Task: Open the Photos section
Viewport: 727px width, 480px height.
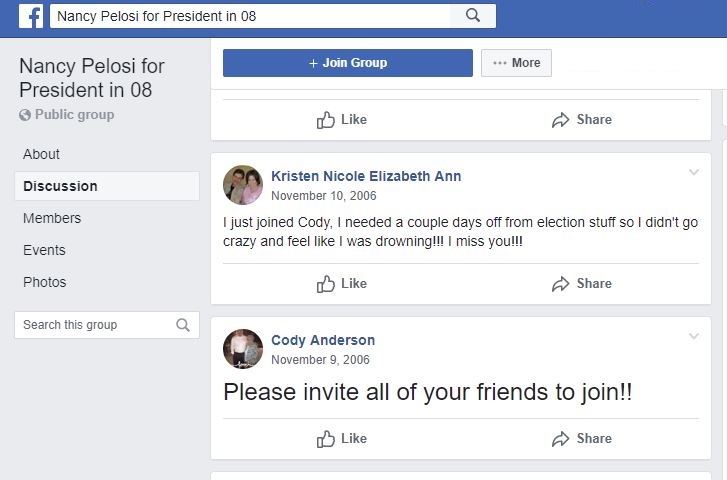Action: click(x=44, y=282)
